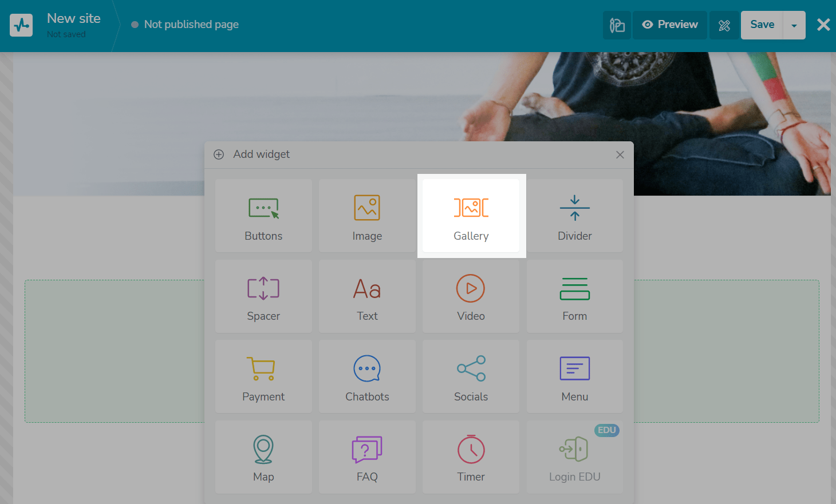Screen dimensions: 836x504
Task: Add a Socials widget
Action: click(471, 376)
